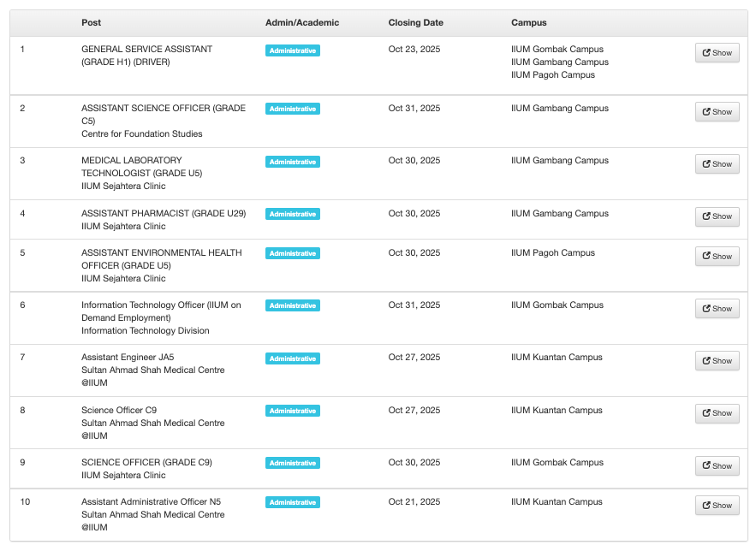Screen dimensions: 756x545
Task: Click the Post column header
Action: (x=91, y=22)
